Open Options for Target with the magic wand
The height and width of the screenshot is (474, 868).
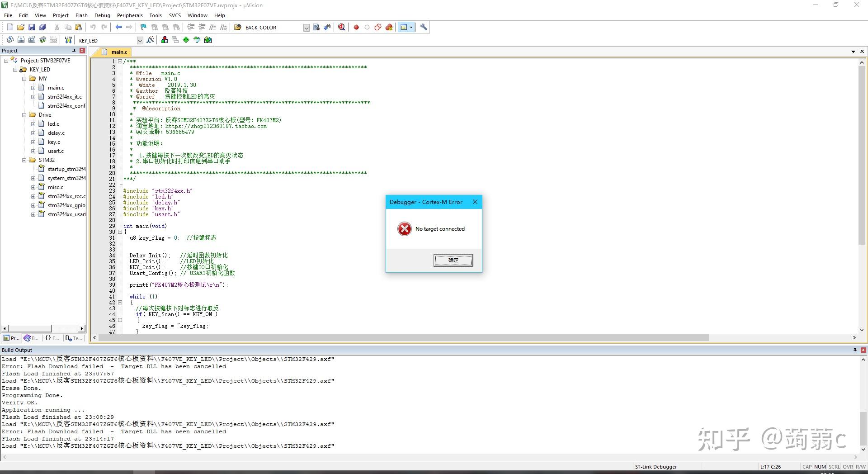pos(151,40)
